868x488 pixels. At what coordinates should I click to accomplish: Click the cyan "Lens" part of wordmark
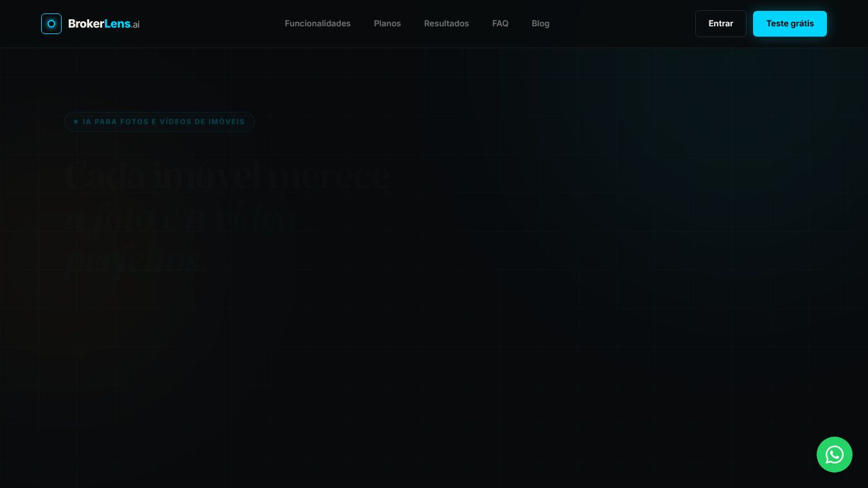117,24
